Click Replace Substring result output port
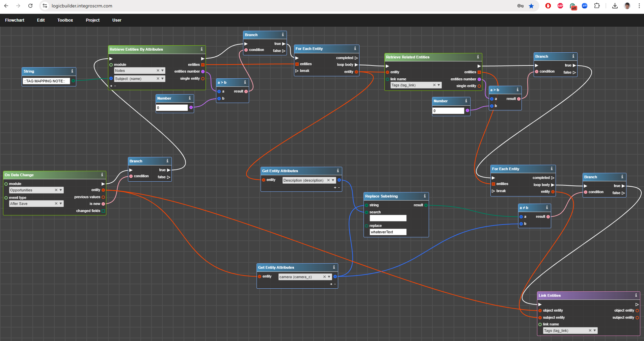The image size is (644, 341). [x=426, y=205]
